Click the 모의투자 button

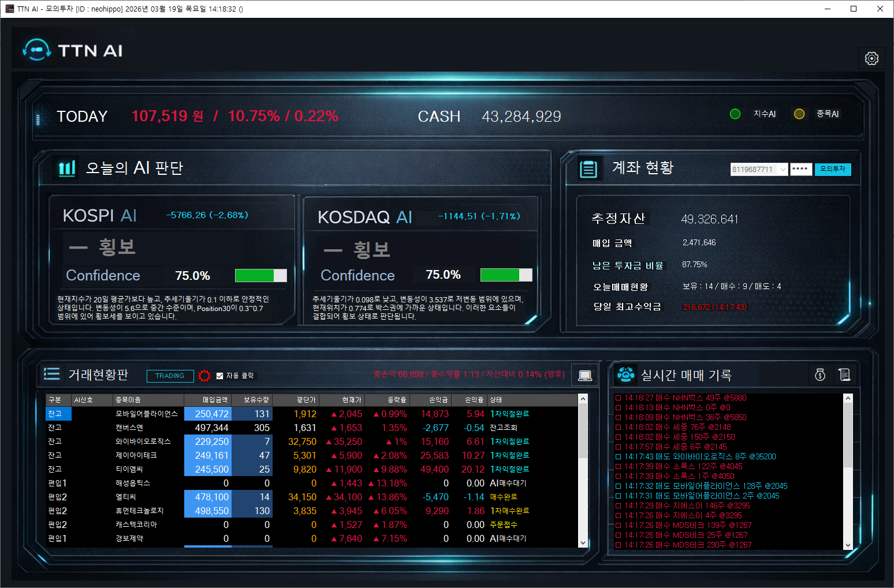[x=832, y=169]
